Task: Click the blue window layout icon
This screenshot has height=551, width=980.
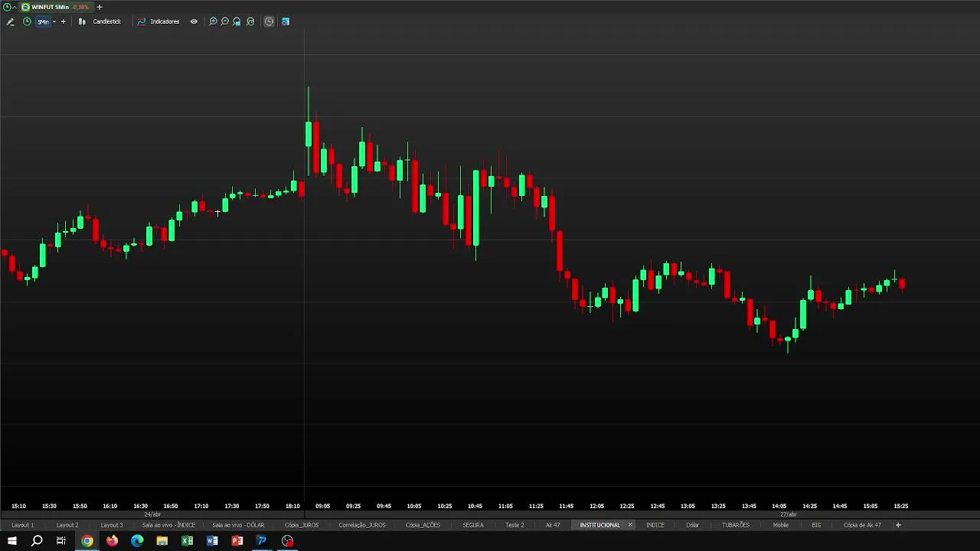Action: coord(286,21)
